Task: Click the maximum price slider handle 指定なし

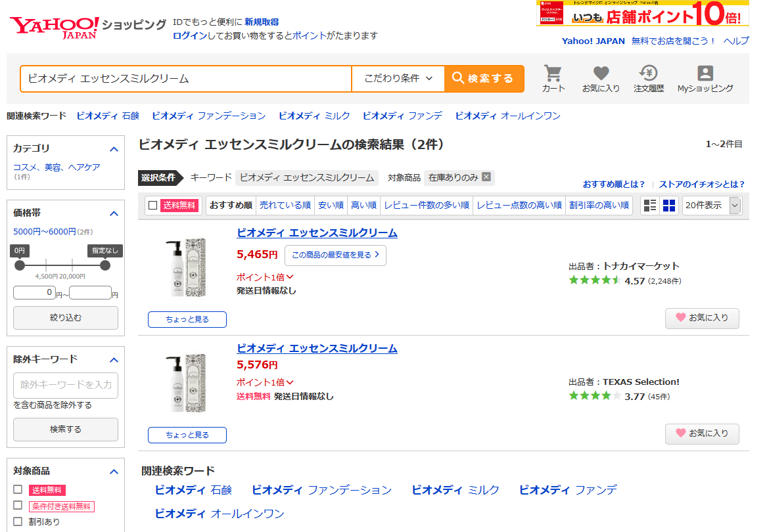Action: click(x=105, y=265)
